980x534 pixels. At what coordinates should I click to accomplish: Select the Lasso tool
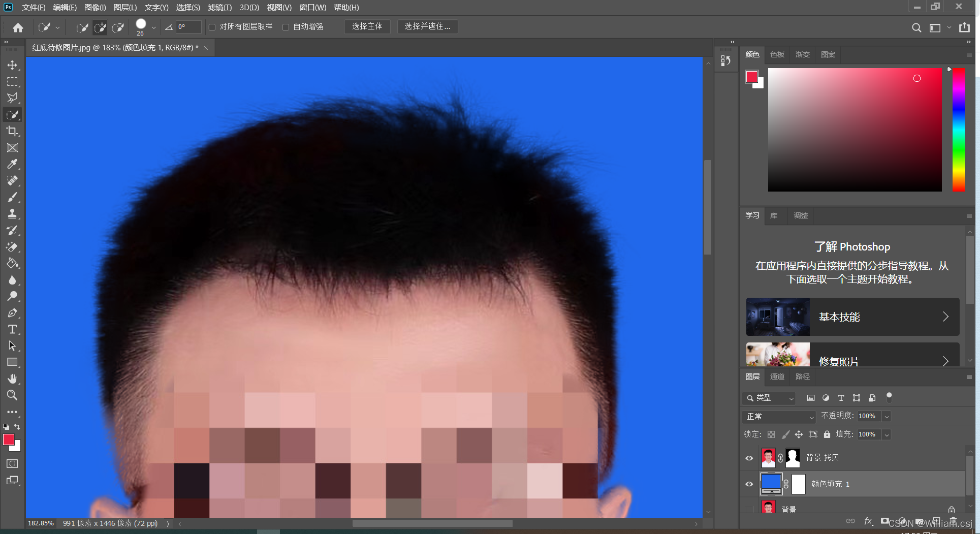tap(12, 98)
